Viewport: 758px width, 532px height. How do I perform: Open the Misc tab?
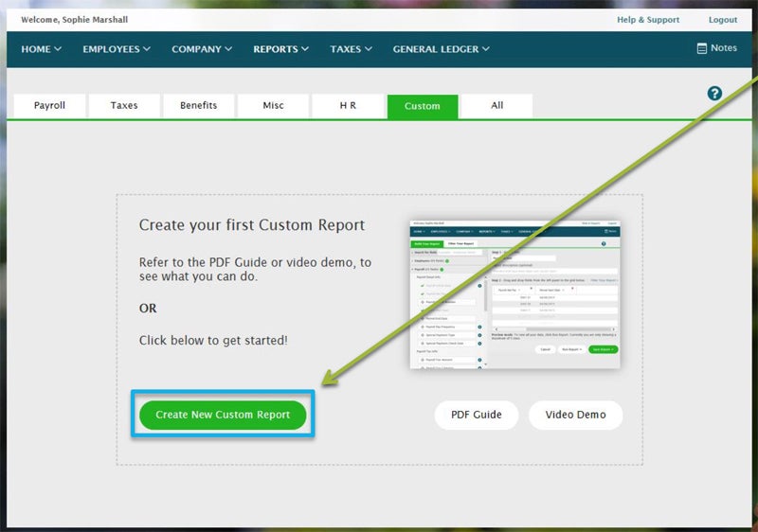273,106
